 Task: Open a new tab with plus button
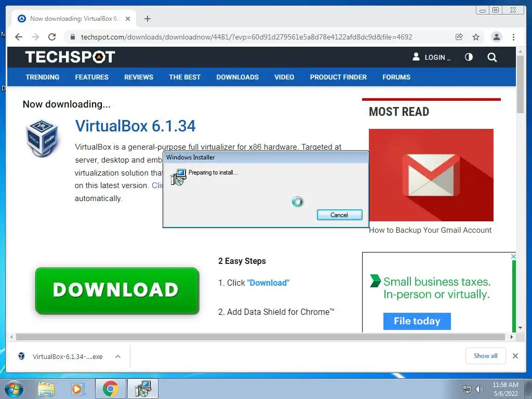147,19
